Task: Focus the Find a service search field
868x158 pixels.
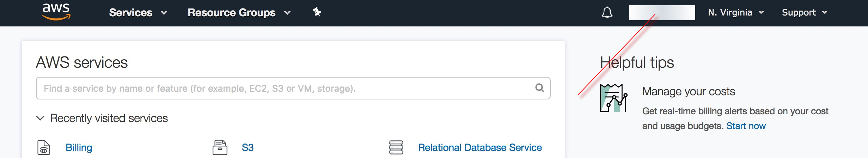Action: pos(282,88)
